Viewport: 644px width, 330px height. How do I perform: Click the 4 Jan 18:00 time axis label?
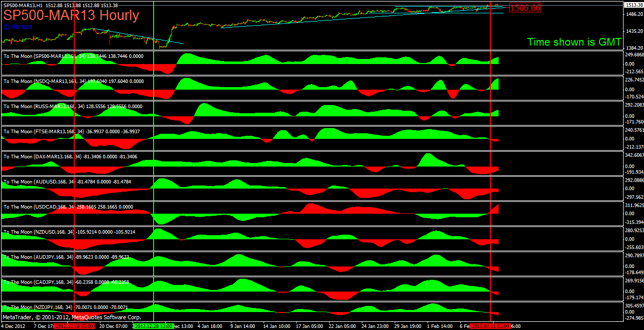click(209, 326)
